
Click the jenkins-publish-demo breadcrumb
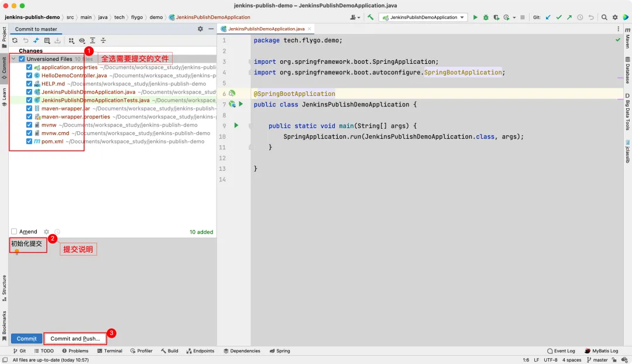pyautogui.click(x=32, y=18)
